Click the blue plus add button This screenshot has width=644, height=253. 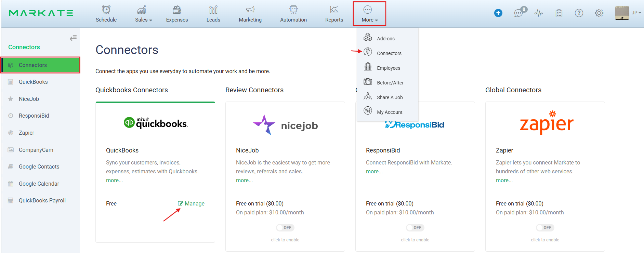pyautogui.click(x=498, y=13)
